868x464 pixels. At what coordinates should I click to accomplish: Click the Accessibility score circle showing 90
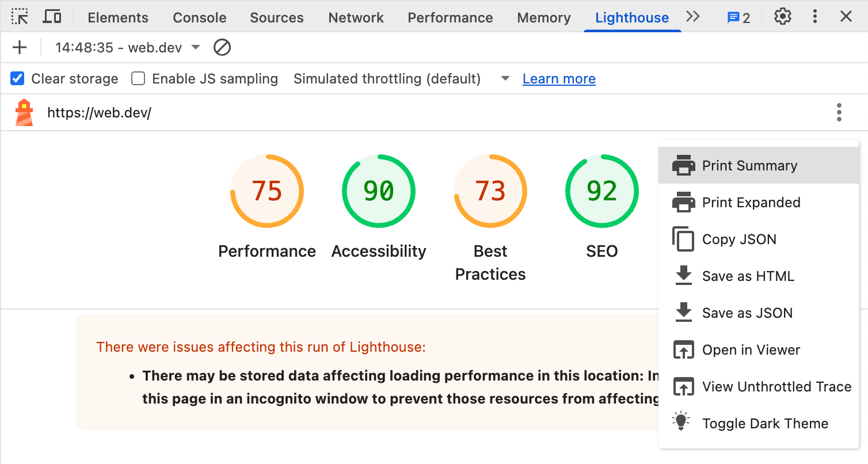[x=378, y=191]
